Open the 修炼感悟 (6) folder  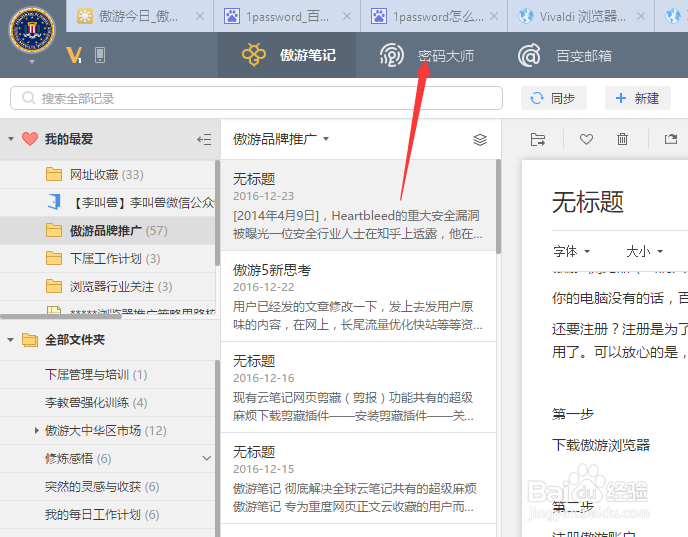point(108,458)
